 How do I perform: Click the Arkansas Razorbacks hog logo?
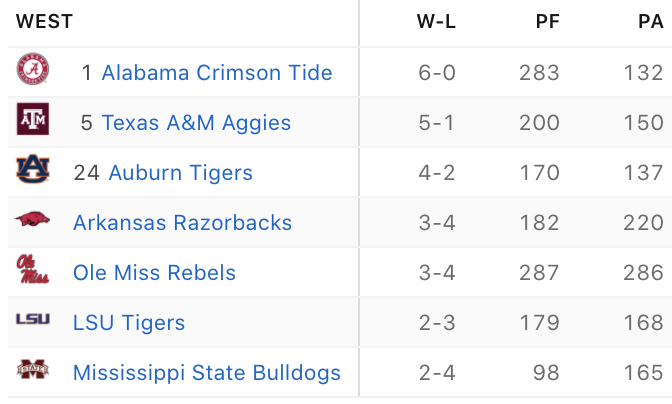tap(33, 219)
